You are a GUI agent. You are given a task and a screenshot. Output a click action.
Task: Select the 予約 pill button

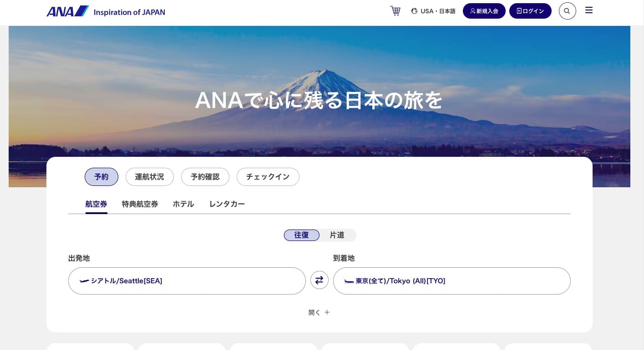tap(101, 177)
